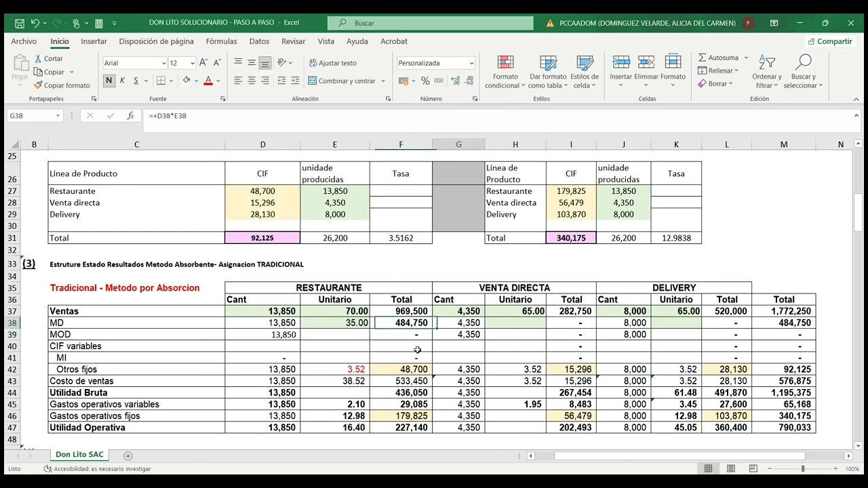Screen dimensions: 868x488
Task: Toggle Bold (N) formatting
Action: 108,81
